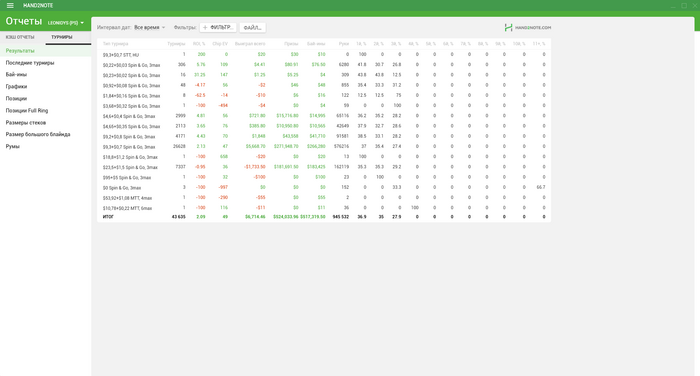Image resolution: width=700 pixels, height=376 pixels.
Task: Click the $5,668.70 winnings cell
Action: (x=255, y=146)
